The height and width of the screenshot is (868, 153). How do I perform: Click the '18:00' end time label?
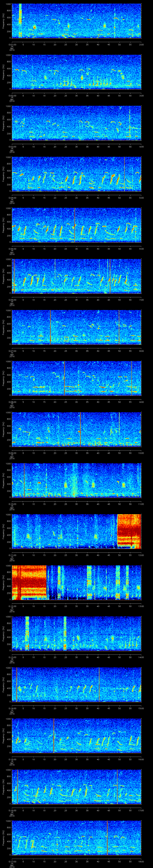click(x=141, y=861)
